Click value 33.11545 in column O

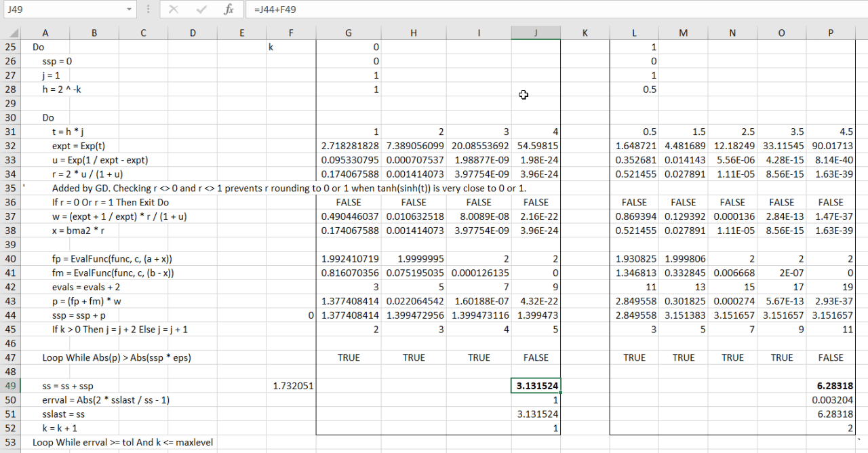coord(784,146)
